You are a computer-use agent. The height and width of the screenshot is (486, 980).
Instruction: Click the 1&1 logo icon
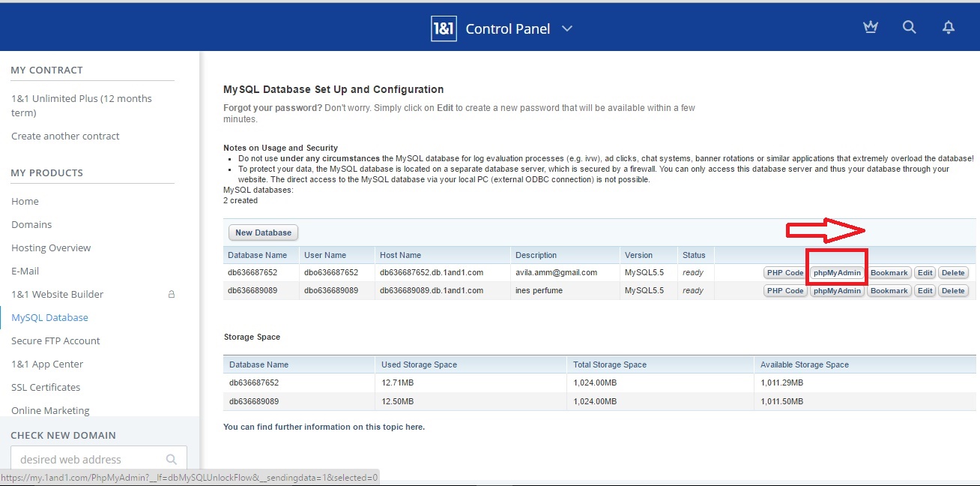tap(444, 28)
